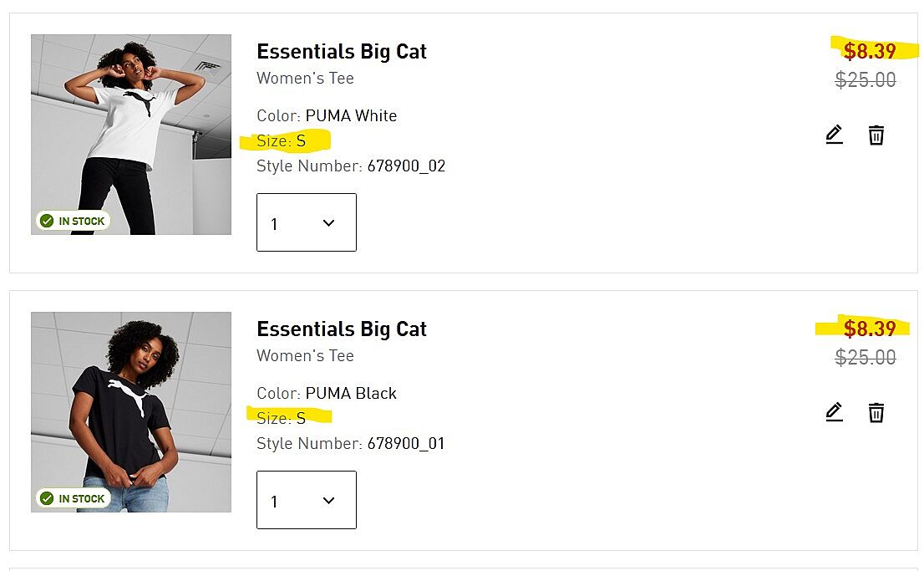Open the white Essentials Big Cat product image
This screenshot has height=571, width=924.
(131, 134)
